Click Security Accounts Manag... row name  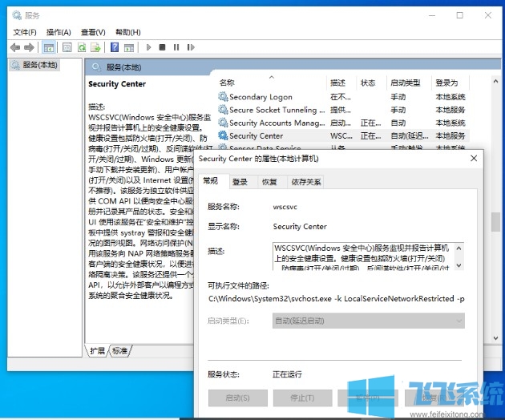pos(277,123)
